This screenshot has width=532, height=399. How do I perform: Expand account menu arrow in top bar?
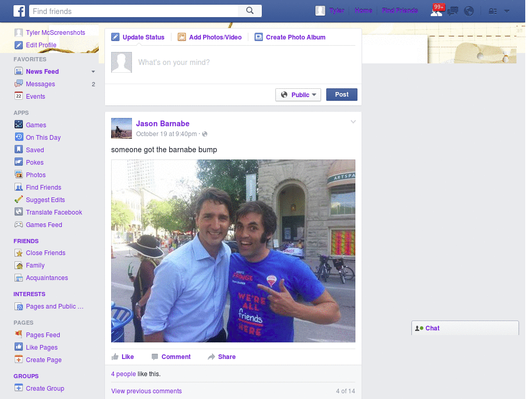(x=507, y=11)
